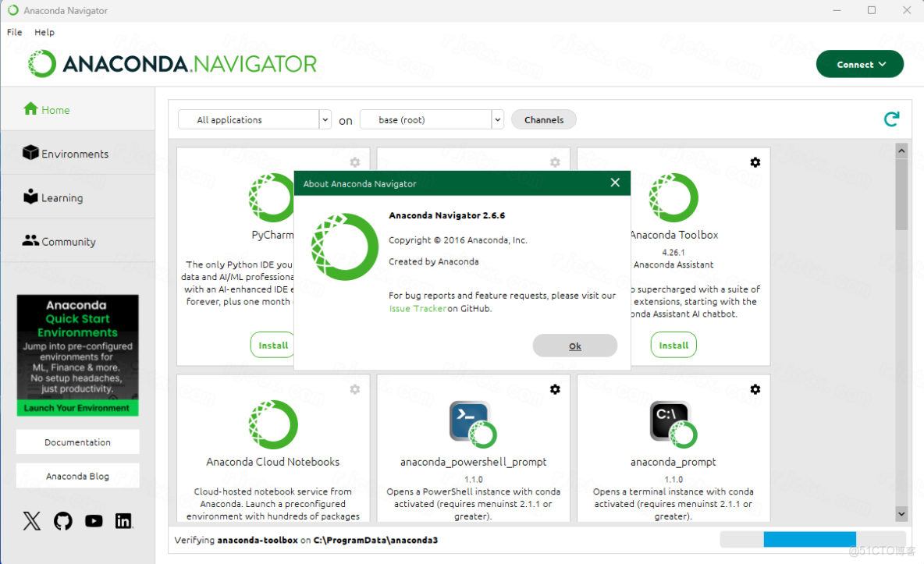This screenshot has height=564, width=924.
Task: Open the Learning section
Action: pos(55,197)
